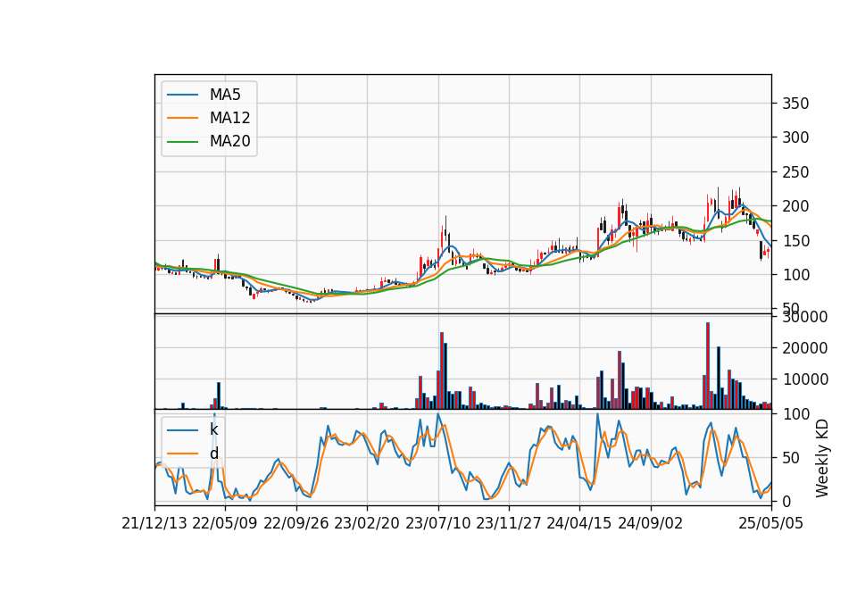This screenshot has width=857, height=616.
Task: Click the 23/11/27 date tick label
Action: click(509, 523)
